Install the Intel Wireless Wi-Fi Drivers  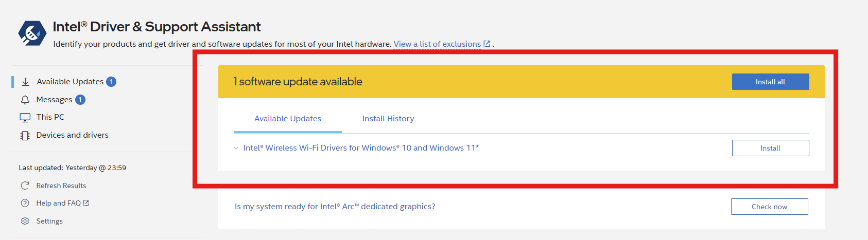771,148
